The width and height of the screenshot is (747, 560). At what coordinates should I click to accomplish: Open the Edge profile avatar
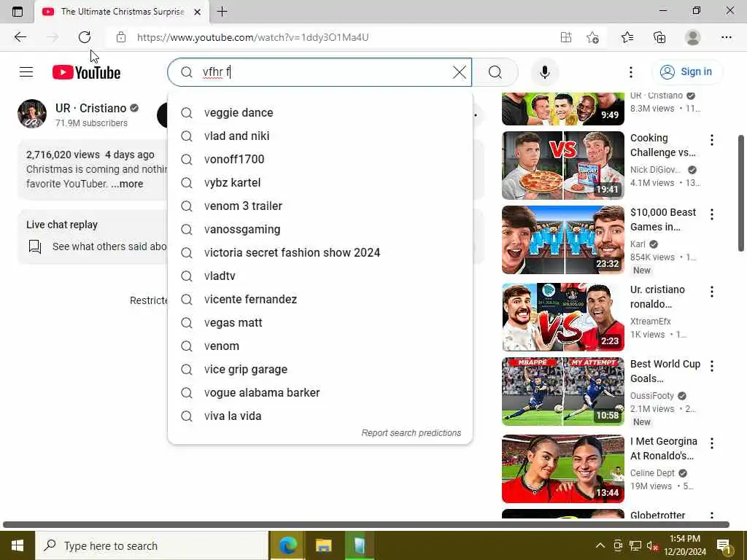tap(692, 37)
